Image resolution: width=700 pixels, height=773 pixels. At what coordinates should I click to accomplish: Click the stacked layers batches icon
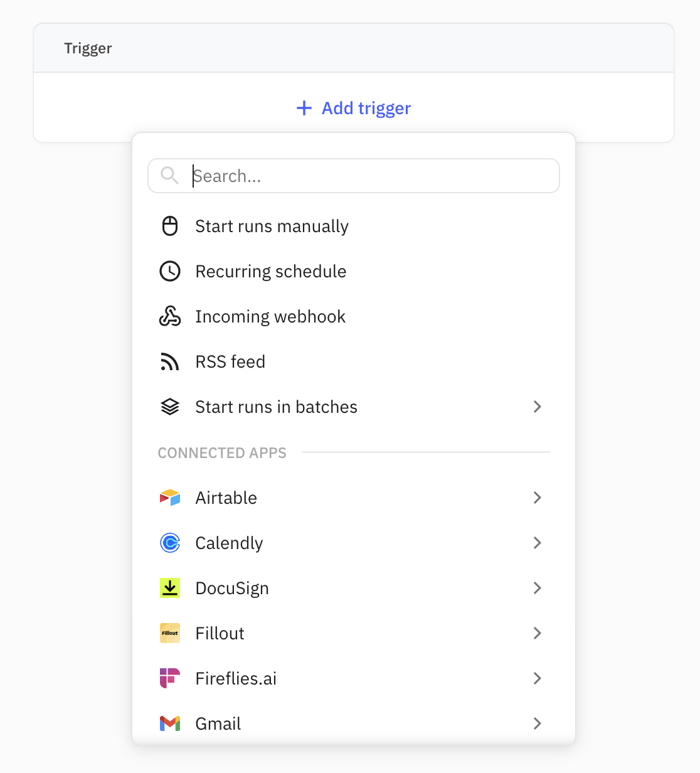click(x=170, y=407)
